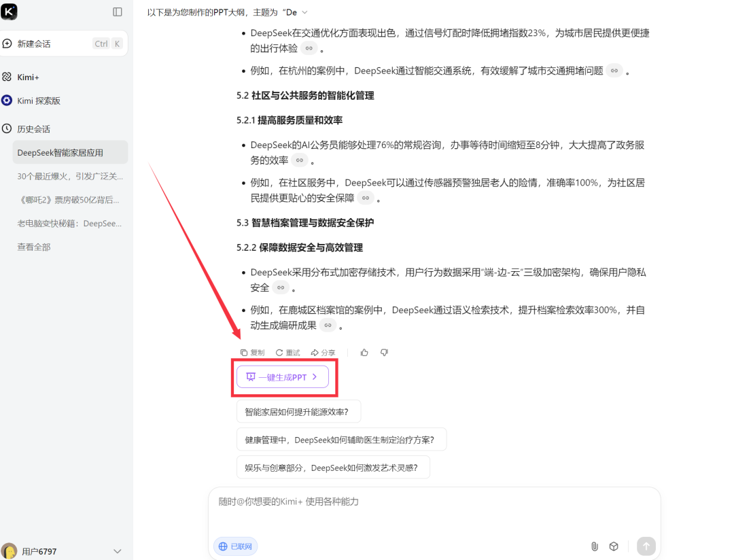Retry the response with 重试

288,353
